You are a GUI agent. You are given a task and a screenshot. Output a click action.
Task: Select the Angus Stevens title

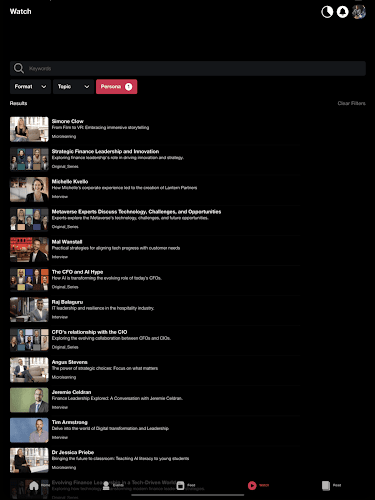[x=70, y=362]
